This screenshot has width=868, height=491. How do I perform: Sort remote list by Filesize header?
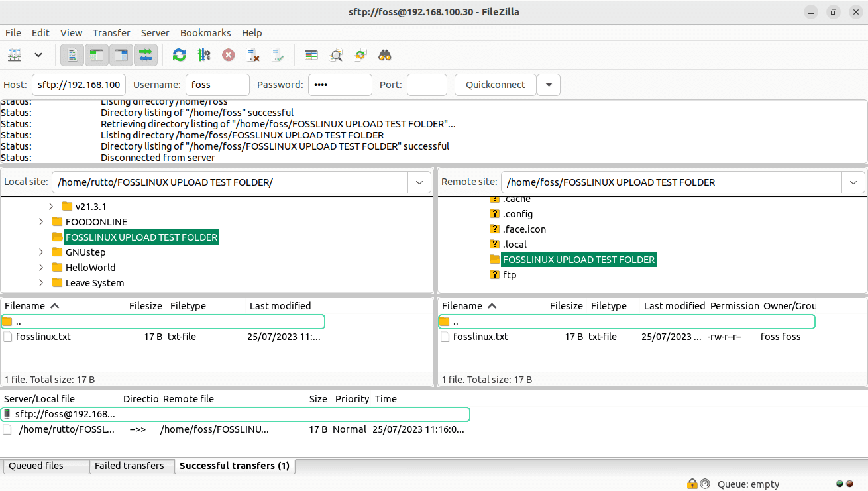pos(566,306)
